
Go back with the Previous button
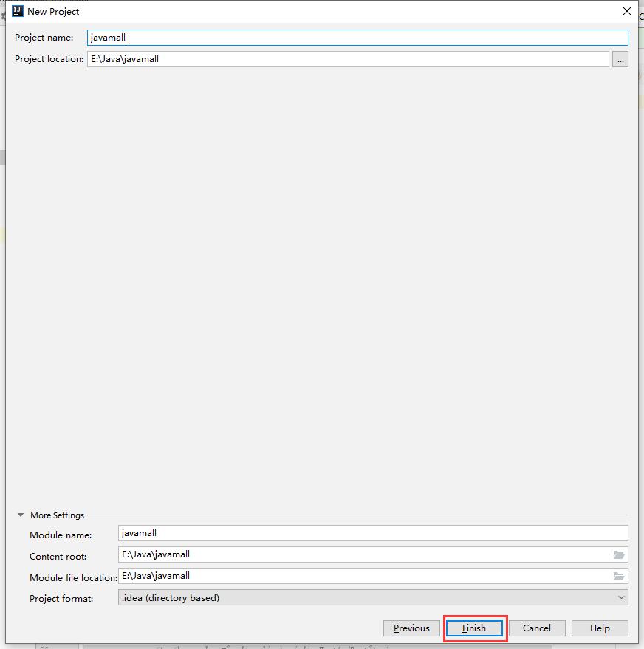(411, 628)
